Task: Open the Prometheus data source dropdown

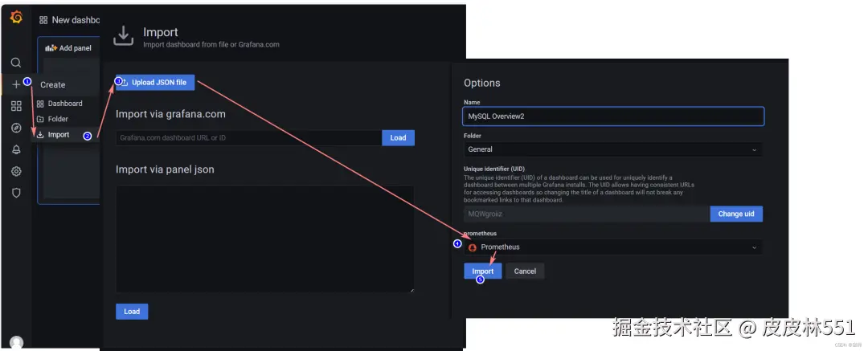Action: pos(612,247)
